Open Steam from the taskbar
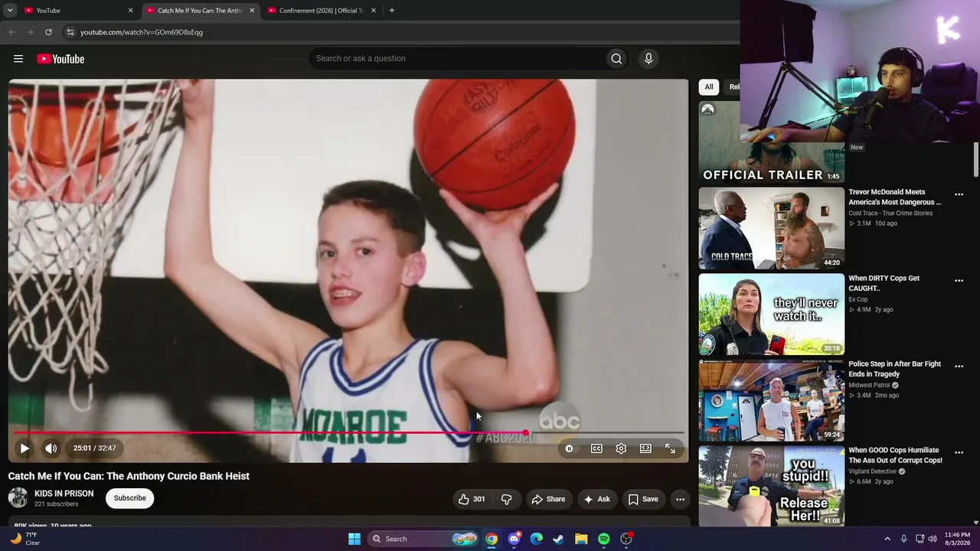 559,539
